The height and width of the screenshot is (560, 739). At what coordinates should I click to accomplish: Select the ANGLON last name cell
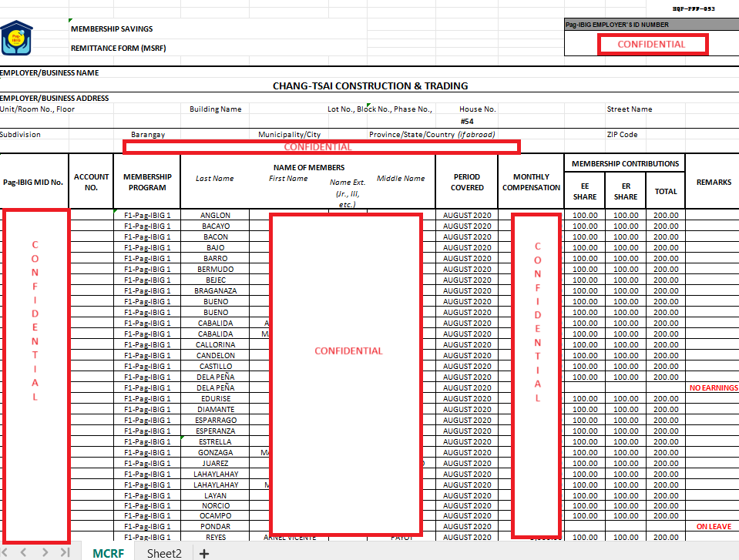216,215
